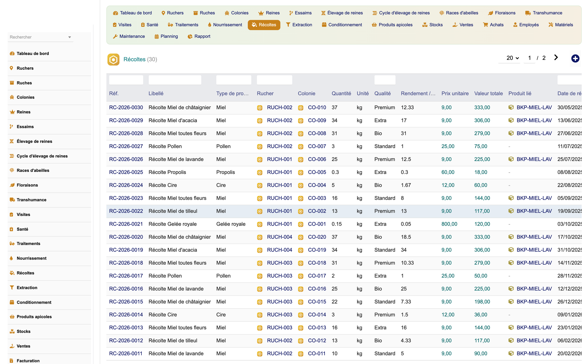588x364 pixels.
Task: Click the Tableau de bord icon in sidebar
Action: [x=12, y=53]
